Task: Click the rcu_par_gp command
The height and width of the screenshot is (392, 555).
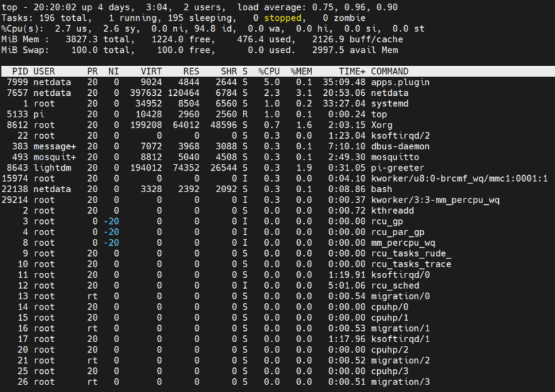Action: coord(397,232)
